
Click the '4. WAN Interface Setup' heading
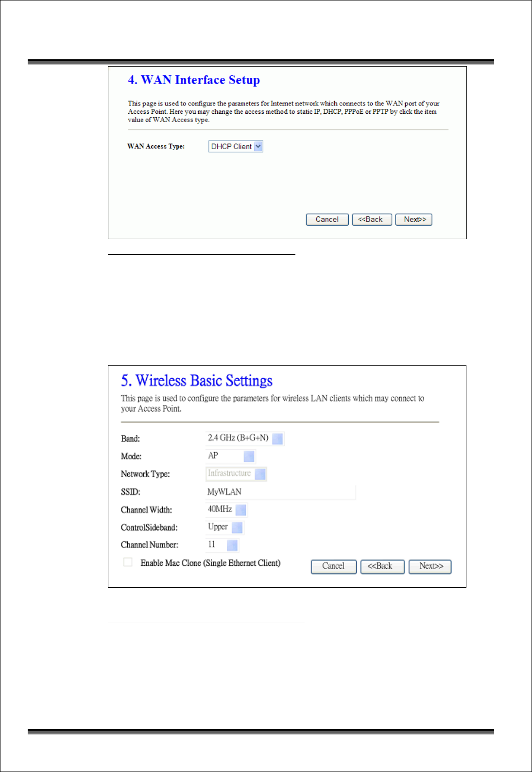194,80
